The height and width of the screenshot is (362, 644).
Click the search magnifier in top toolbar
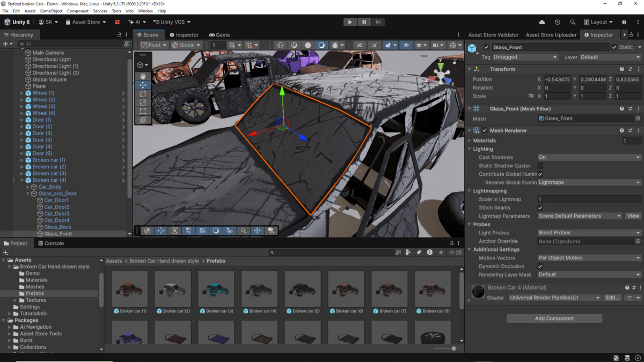click(573, 22)
